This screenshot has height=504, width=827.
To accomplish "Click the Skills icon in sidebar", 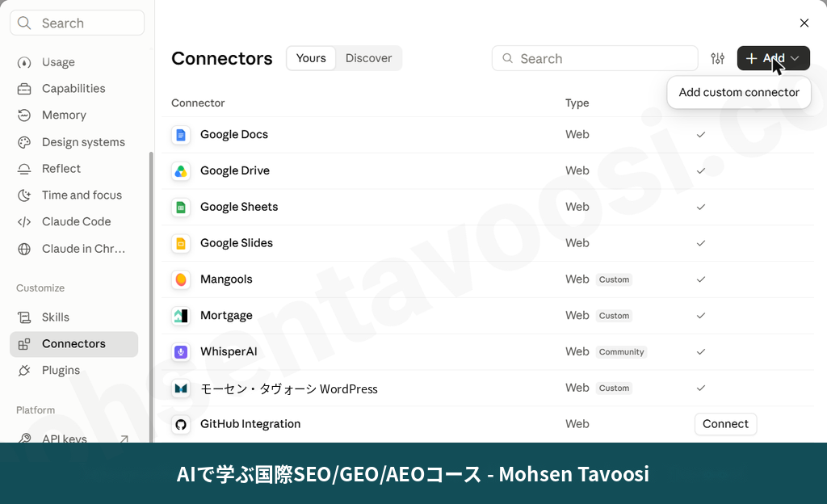I will [24, 317].
